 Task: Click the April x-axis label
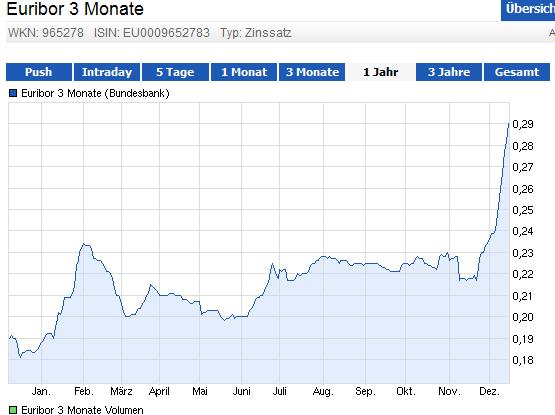159,391
